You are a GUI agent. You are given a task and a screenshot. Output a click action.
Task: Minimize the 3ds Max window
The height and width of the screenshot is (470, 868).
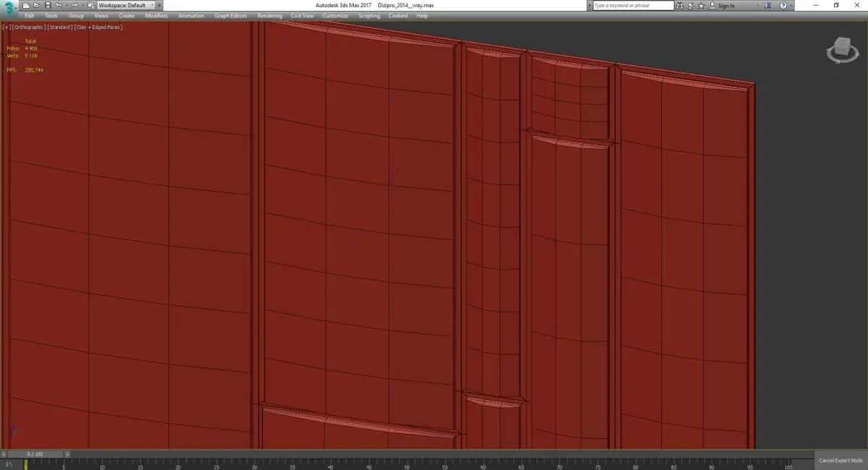[816, 5]
